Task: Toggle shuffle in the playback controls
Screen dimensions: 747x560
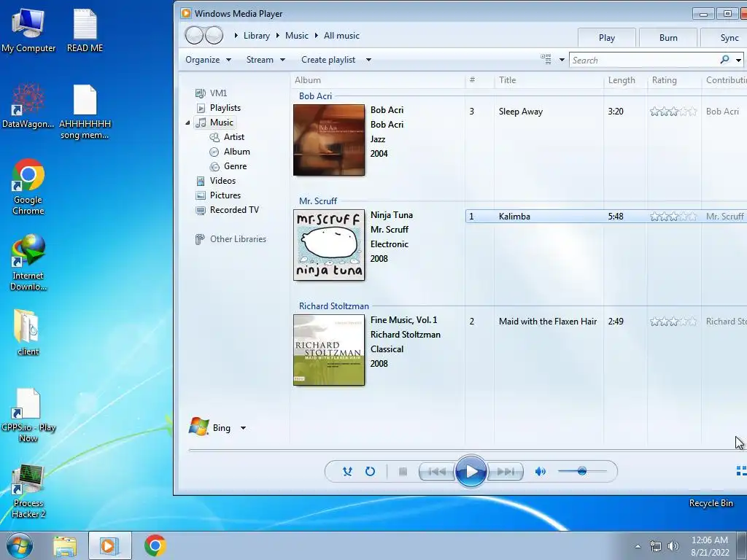Action: 347,472
